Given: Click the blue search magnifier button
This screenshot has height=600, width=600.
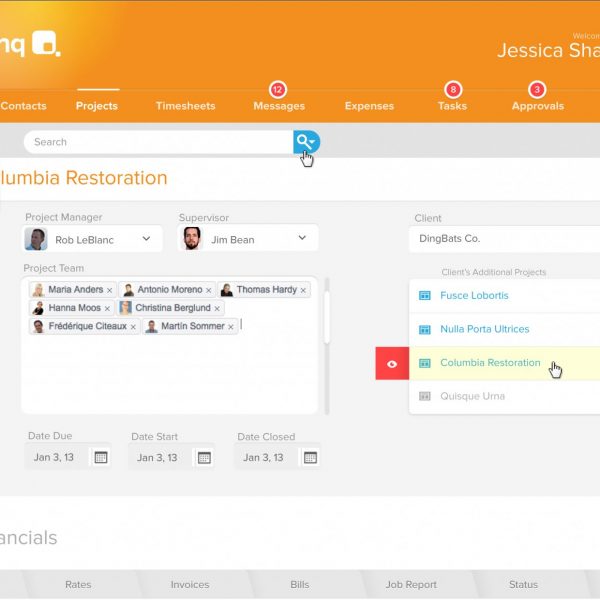Looking at the screenshot, I should (305, 142).
